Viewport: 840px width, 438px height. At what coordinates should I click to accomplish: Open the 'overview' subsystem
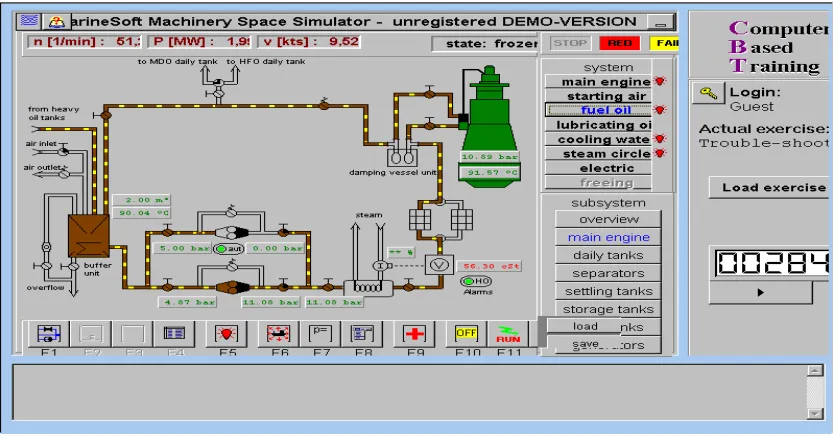pos(608,219)
